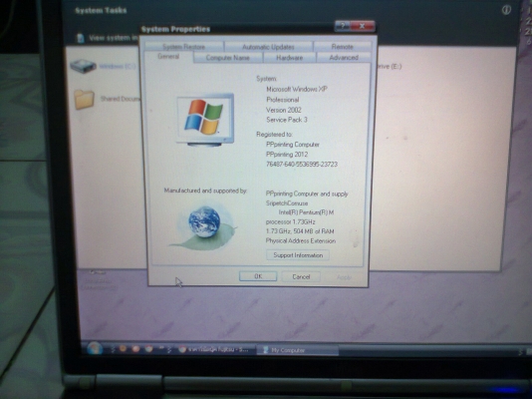The image size is (532, 399).
Task: Click the 'PPprinting Computer and supply' text
Action: point(307,194)
